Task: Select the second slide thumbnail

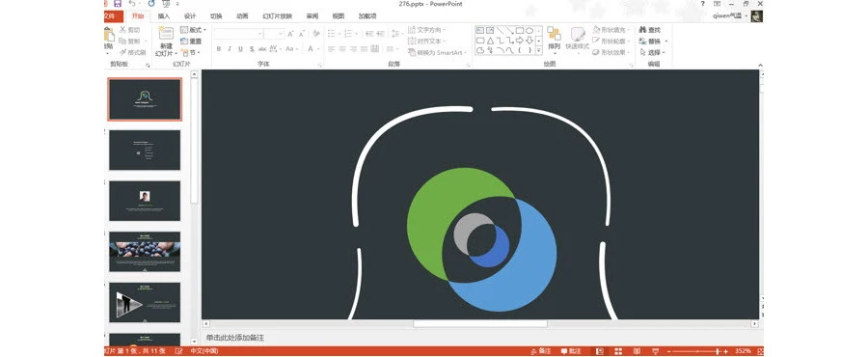Action: 145,150
